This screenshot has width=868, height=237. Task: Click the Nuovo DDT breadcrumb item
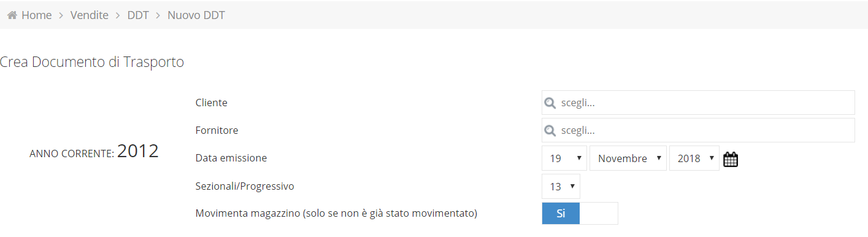coord(196,15)
